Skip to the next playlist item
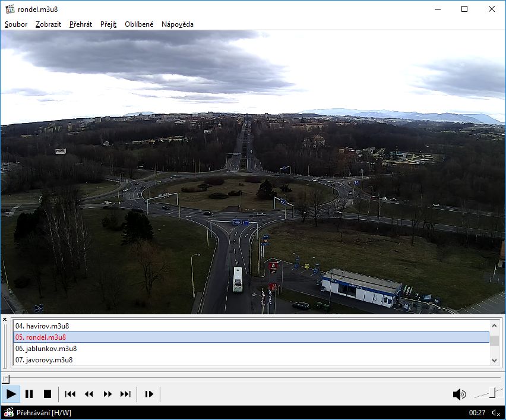The width and height of the screenshot is (506, 420). 125,394
